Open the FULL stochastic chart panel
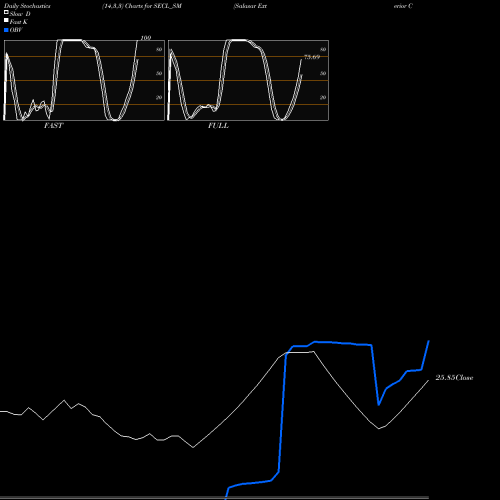This screenshot has height=500, width=500. pos(248,80)
